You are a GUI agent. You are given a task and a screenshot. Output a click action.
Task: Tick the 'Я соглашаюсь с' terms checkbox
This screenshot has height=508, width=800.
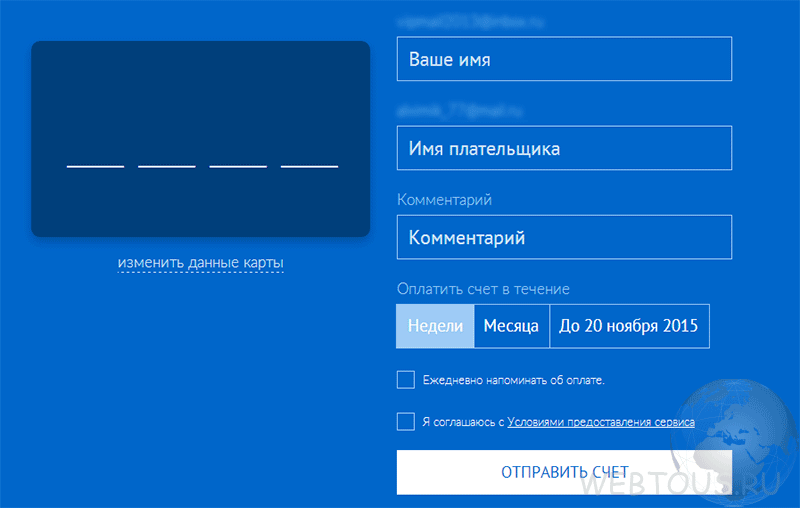(x=406, y=421)
